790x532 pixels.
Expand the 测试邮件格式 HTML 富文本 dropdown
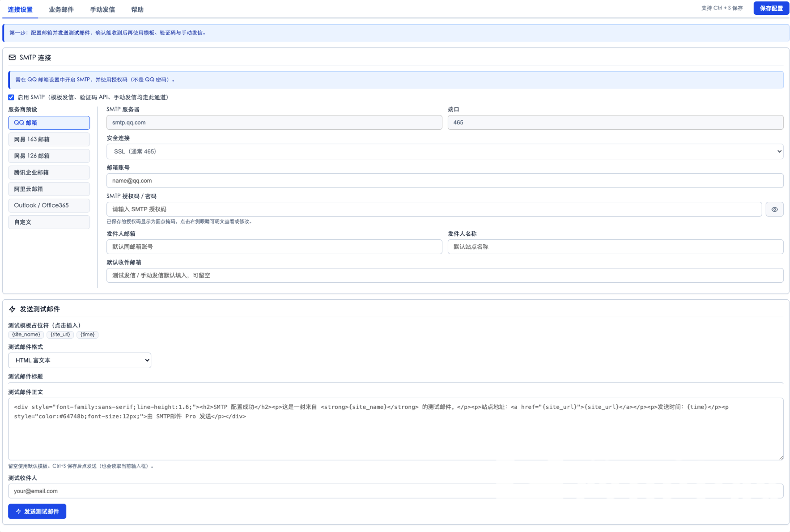point(80,361)
